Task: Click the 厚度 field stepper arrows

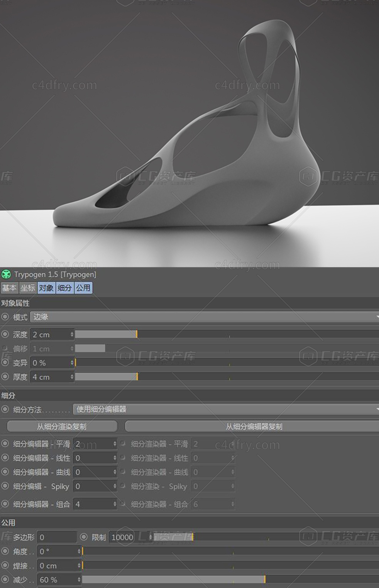Action: click(x=72, y=377)
